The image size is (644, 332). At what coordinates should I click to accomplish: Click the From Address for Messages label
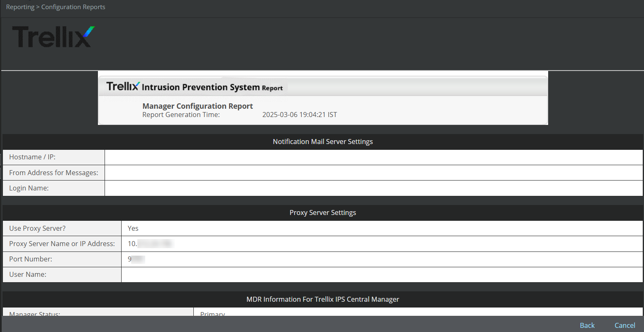coord(54,173)
